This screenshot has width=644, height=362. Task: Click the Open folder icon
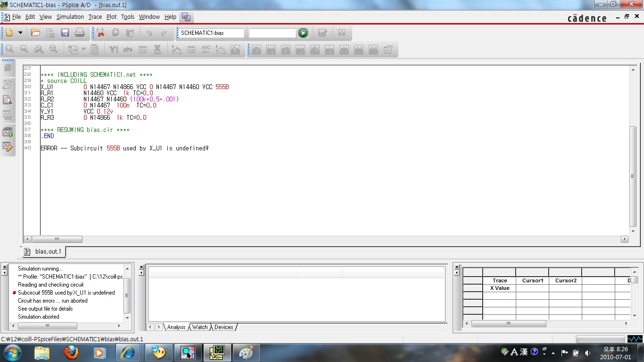pos(35,33)
